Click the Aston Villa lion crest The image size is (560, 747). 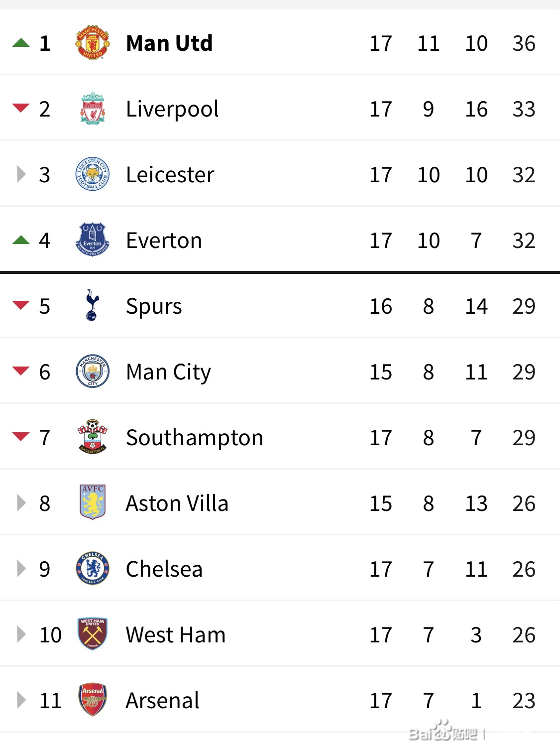tap(93, 502)
